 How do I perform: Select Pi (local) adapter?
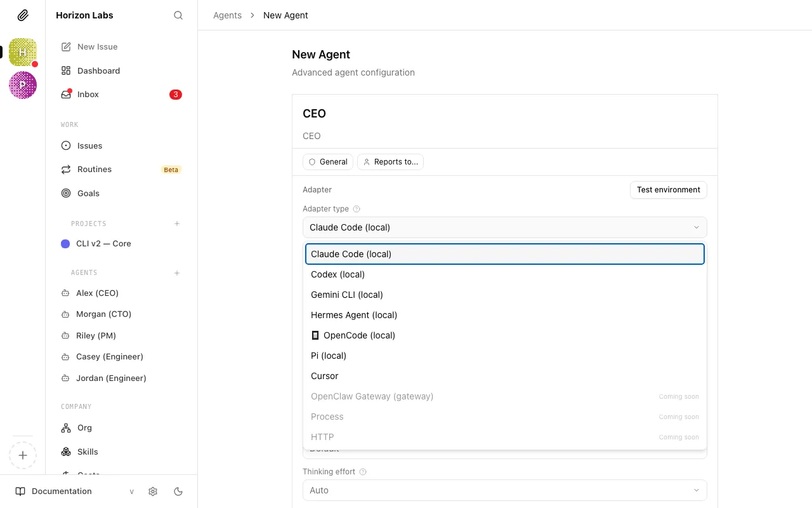tap(504, 356)
